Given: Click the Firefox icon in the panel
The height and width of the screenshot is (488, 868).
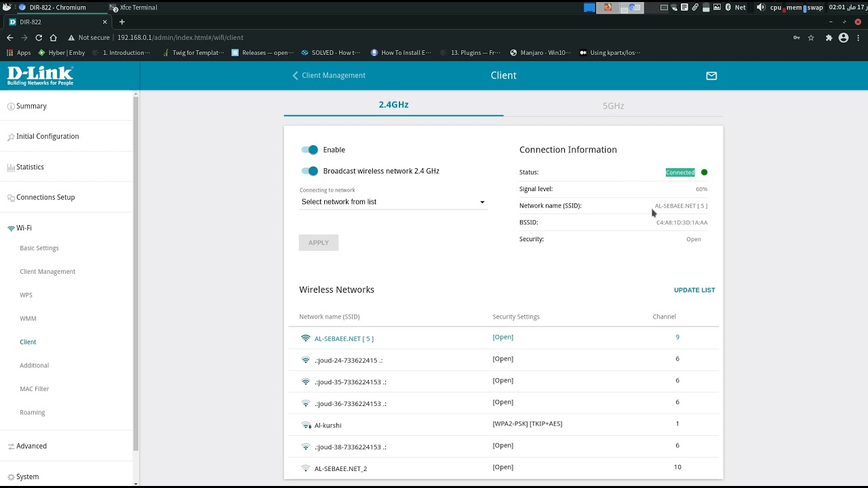Looking at the screenshot, I should [608, 7].
